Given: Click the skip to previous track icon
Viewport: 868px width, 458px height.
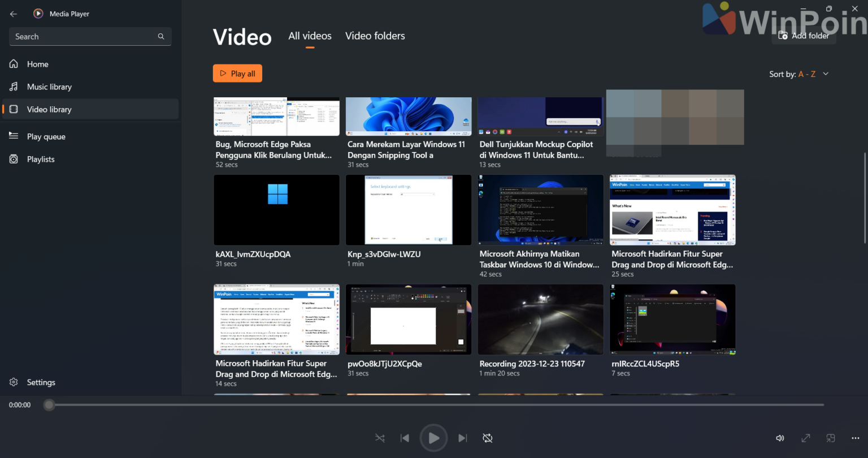Looking at the screenshot, I should [x=405, y=438].
